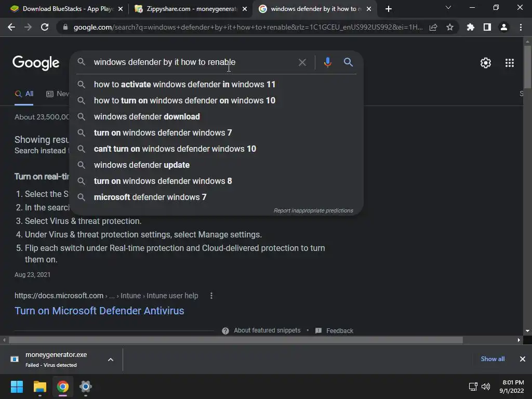Click the scroll-down arrow of vertical scrollbar

click(527, 331)
